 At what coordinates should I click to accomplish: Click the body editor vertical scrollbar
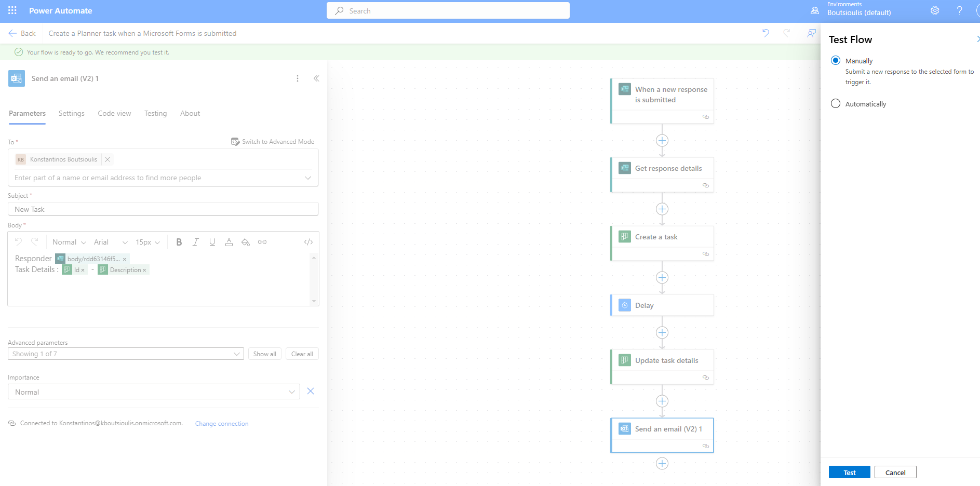point(314,279)
